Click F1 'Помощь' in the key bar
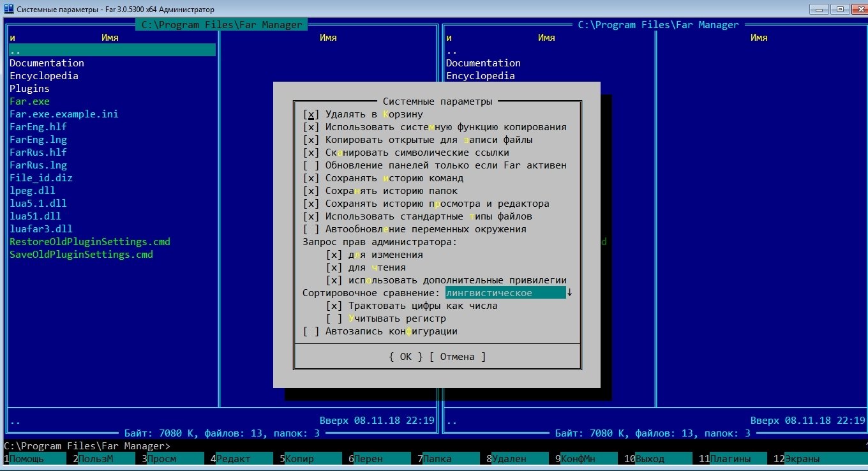Screen dimensions: 868x471 (35, 459)
